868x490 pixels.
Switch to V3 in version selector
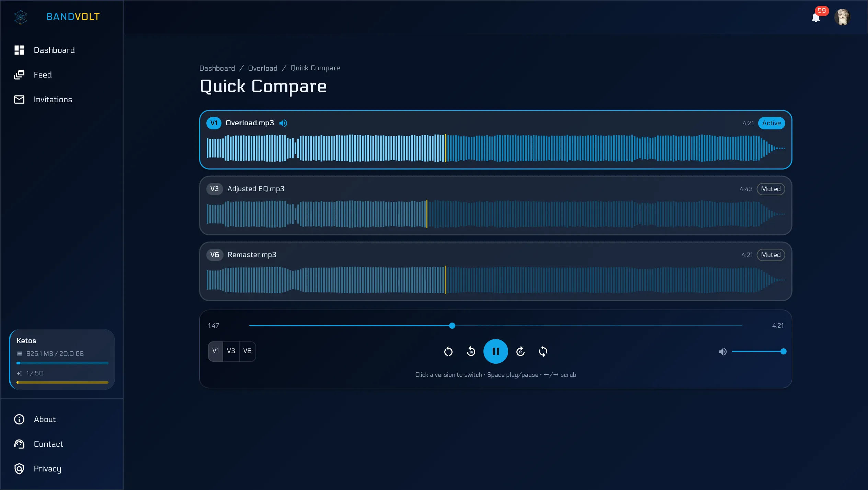[x=231, y=351]
